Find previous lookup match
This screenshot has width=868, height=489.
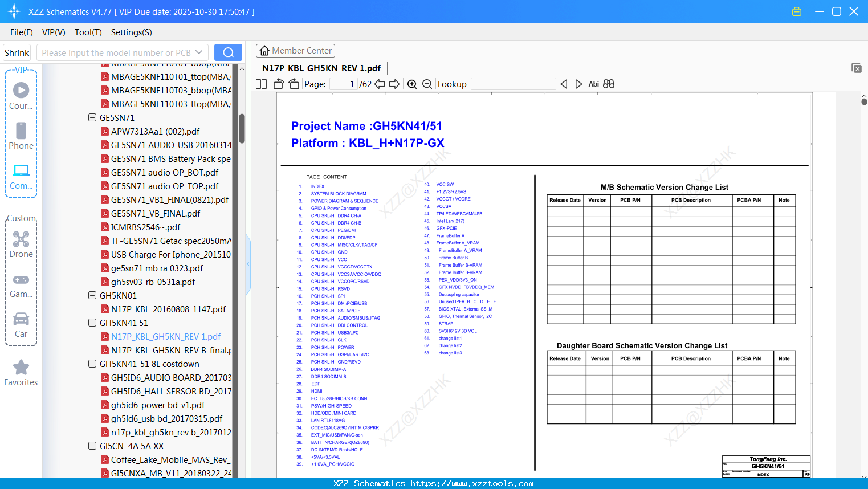point(564,84)
